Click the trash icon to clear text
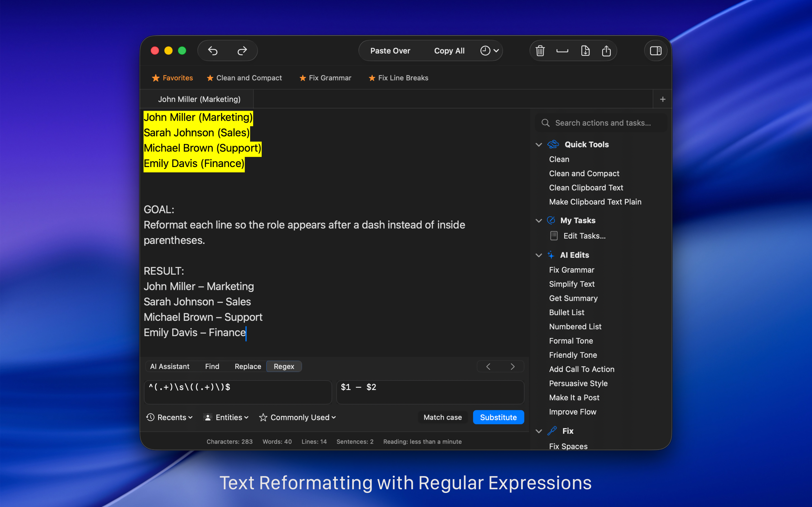The width and height of the screenshot is (812, 507). click(x=540, y=51)
